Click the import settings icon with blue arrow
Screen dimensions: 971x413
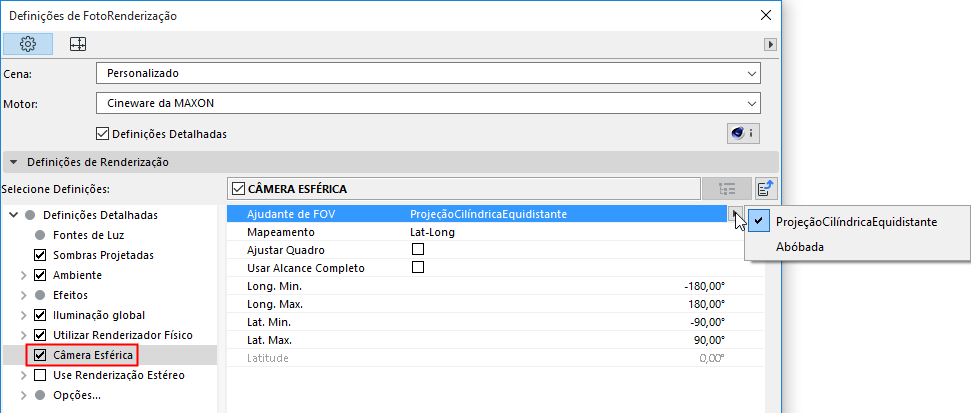pyautogui.click(x=767, y=189)
